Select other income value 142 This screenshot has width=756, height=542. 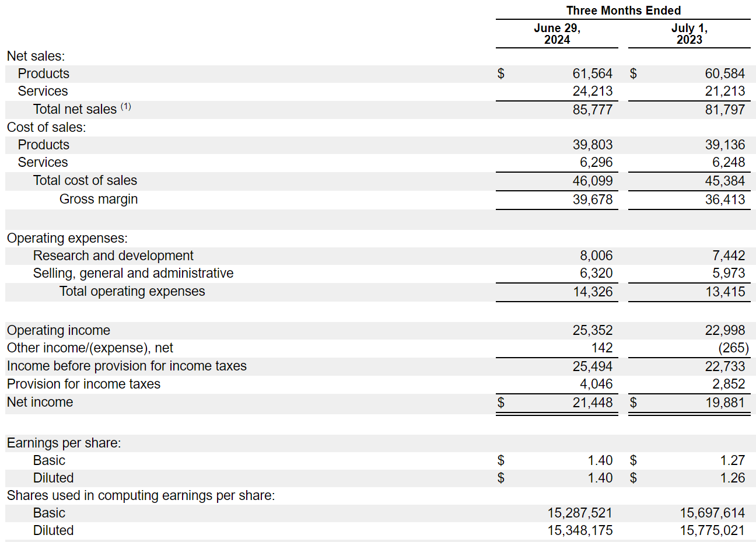(x=602, y=348)
